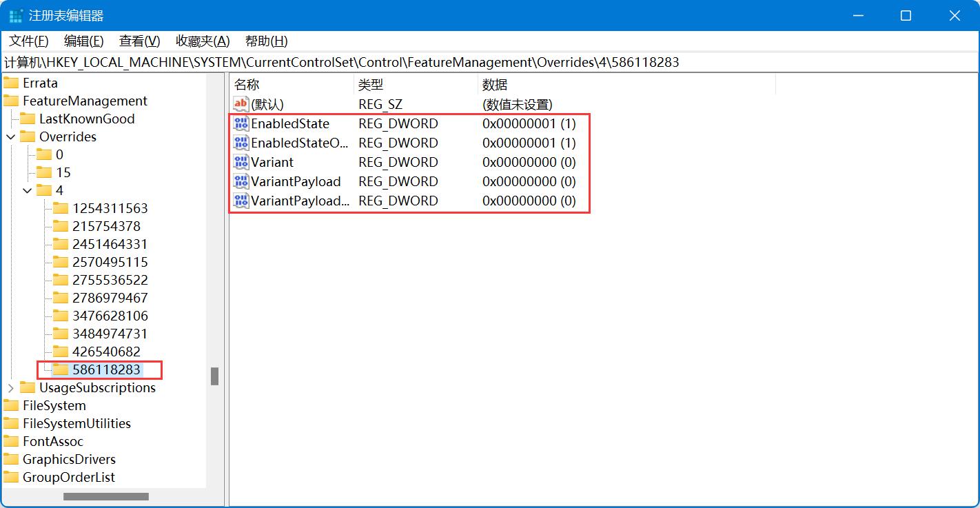The height and width of the screenshot is (508, 980).
Task: Click folder icon of key 2786979467
Action: pos(61,298)
